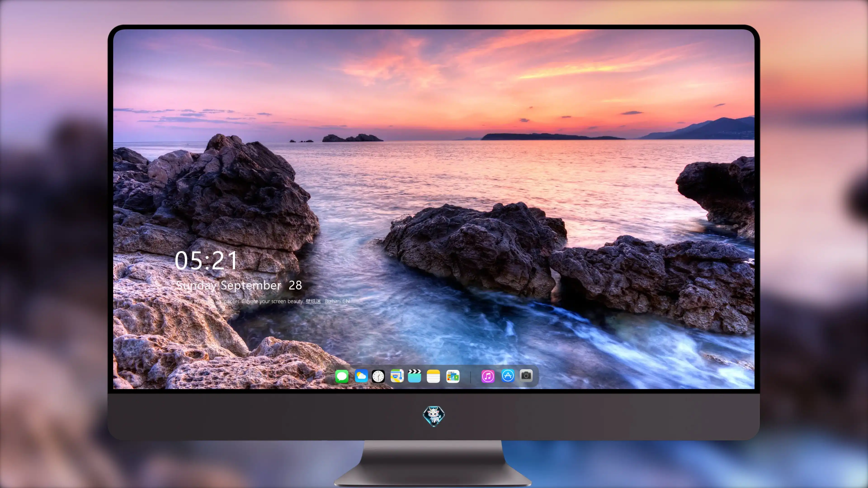This screenshot has height=488, width=868.
Task: Launch the Videos clapperboard app
Action: tap(415, 376)
